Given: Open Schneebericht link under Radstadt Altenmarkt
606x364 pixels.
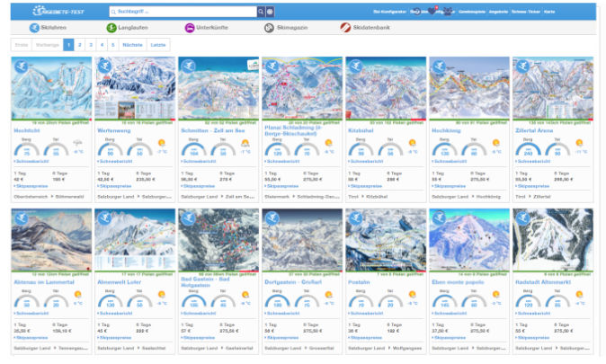Looking at the screenshot, I should click(533, 313).
